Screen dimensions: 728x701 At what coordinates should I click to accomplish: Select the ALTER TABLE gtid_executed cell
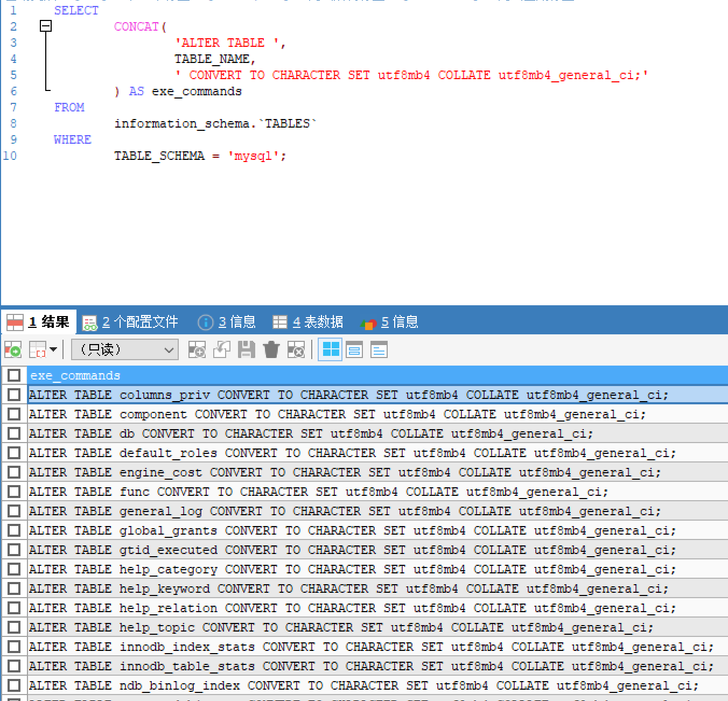[x=377, y=550]
